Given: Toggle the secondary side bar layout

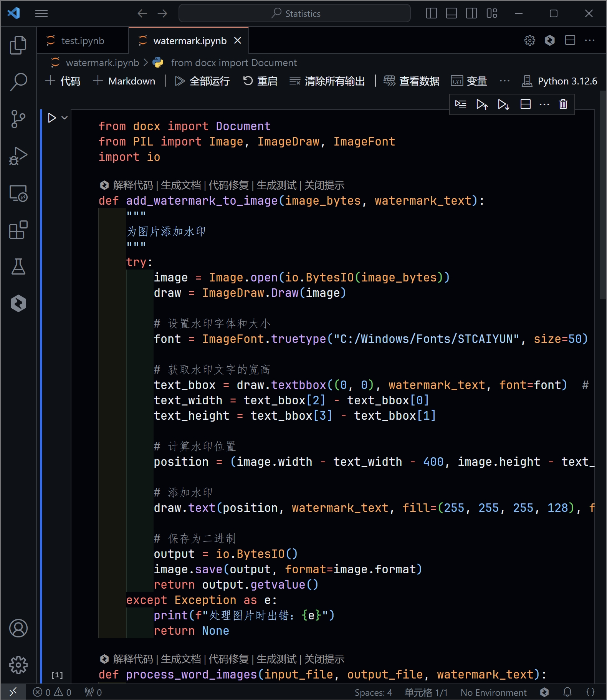Looking at the screenshot, I should (471, 14).
